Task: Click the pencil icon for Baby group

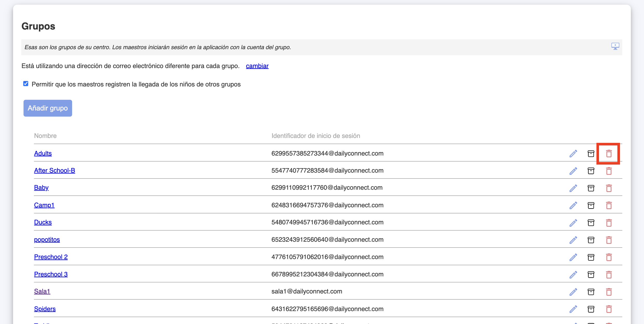Action: coord(573,188)
